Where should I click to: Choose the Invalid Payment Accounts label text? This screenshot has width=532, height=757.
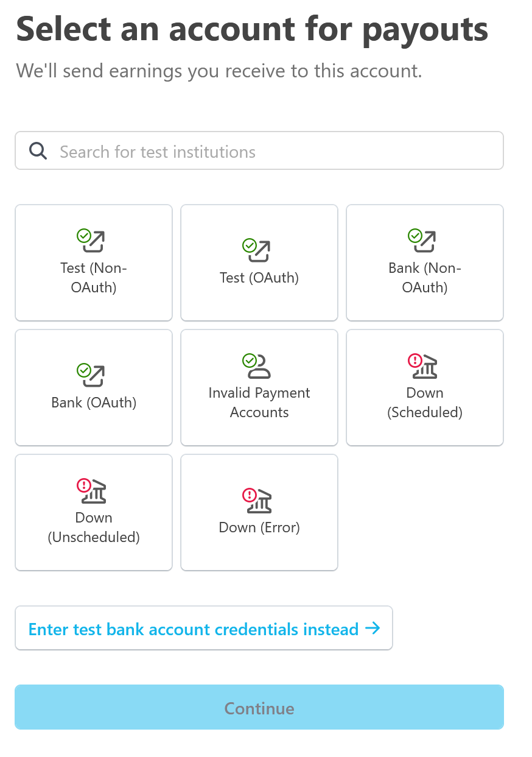point(259,403)
